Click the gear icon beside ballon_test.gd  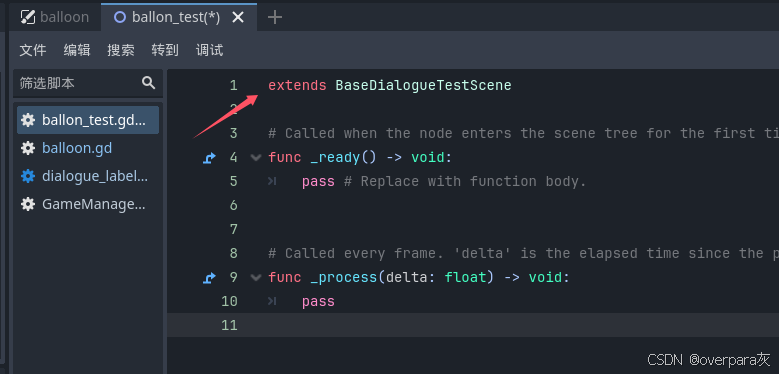[28, 120]
